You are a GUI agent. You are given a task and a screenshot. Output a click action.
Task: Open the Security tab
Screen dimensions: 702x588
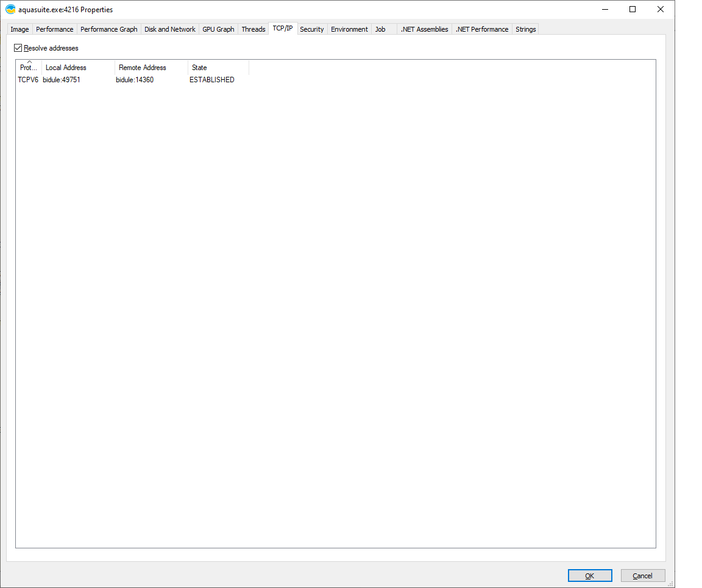311,29
